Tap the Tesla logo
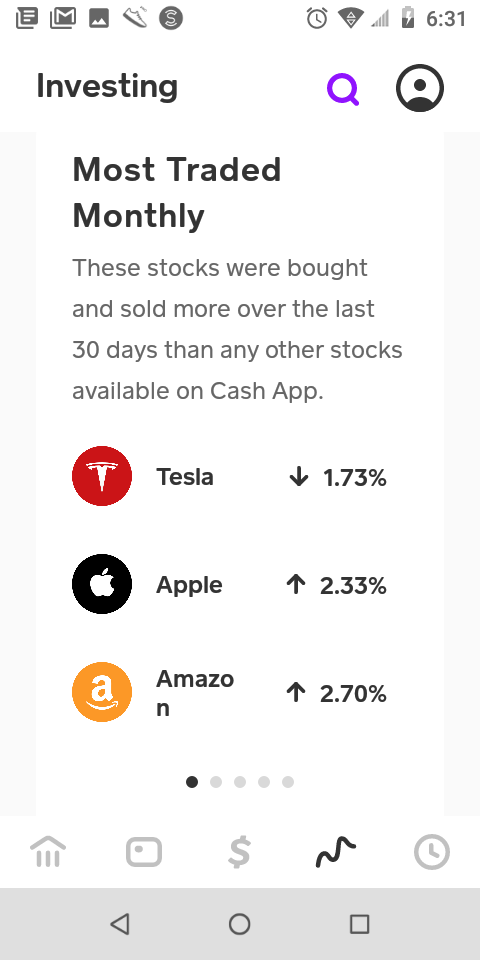This screenshot has width=480, height=960. tap(102, 476)
